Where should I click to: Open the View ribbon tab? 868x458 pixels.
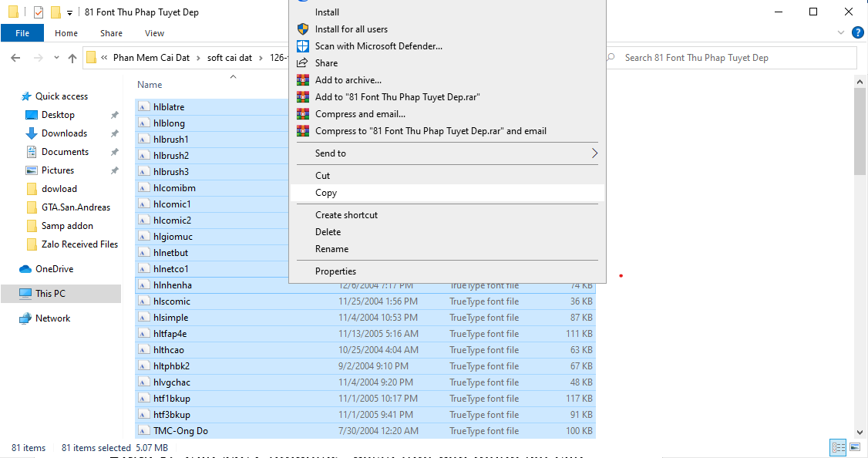click(154, 33)
